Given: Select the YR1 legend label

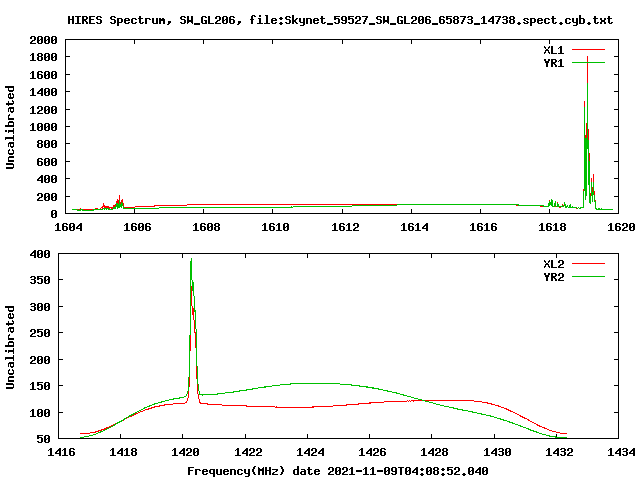Looking at the screenshot, I should [553, 63].
